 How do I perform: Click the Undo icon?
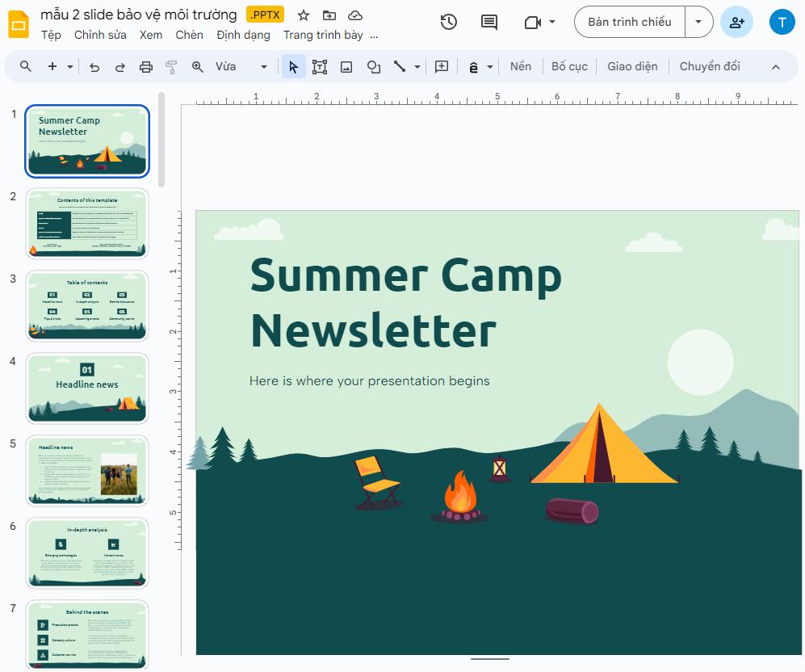click(94, 66)
